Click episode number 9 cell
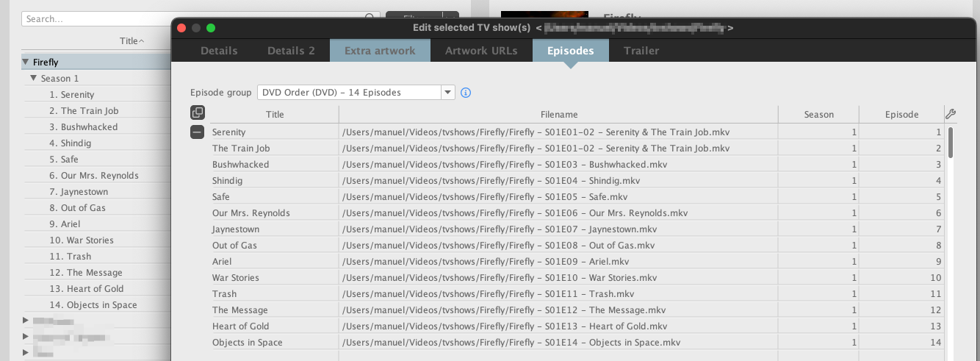980x361 pixels. pyautogui.click(x=901, y=262)
